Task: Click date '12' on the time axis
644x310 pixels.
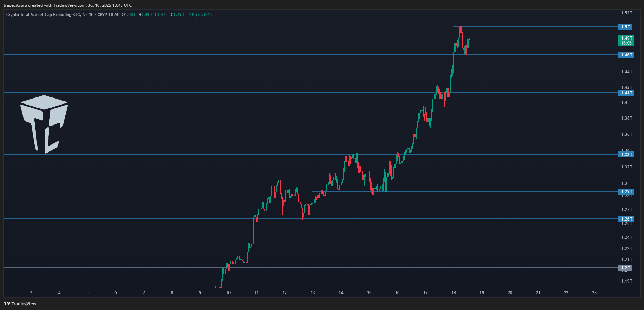Action: point(285,293)
